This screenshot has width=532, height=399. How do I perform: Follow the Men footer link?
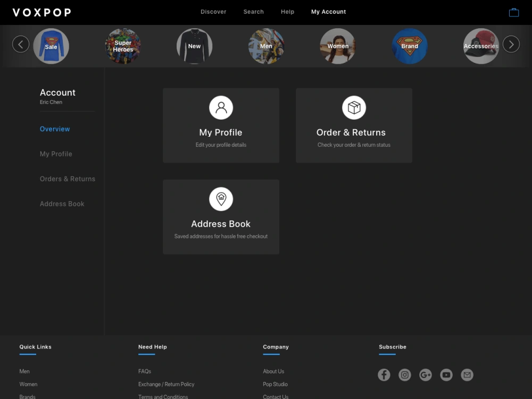[x=24, y=371]
